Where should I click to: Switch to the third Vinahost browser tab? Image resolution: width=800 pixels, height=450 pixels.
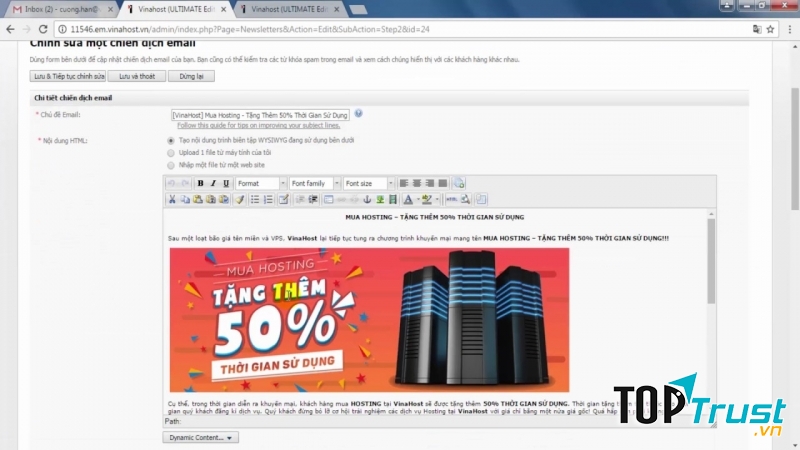[x=290, y=9]
